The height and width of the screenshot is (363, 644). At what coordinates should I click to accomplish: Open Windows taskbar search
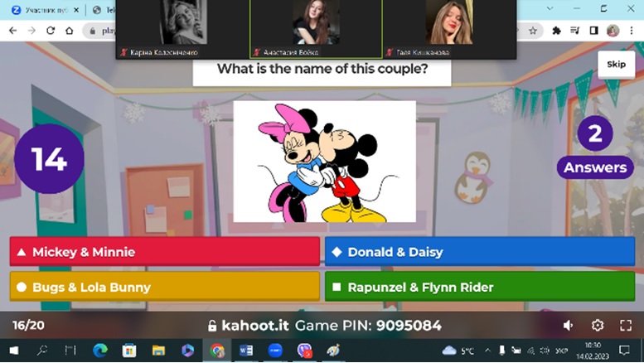[42, 351]
